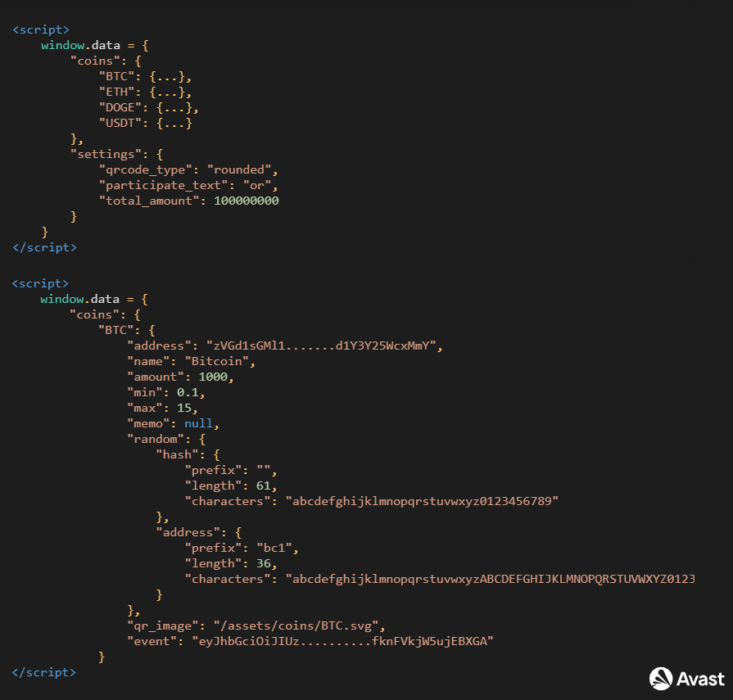
Task: Click the "amount": 1000 line
Action: (x=180, y=377)
